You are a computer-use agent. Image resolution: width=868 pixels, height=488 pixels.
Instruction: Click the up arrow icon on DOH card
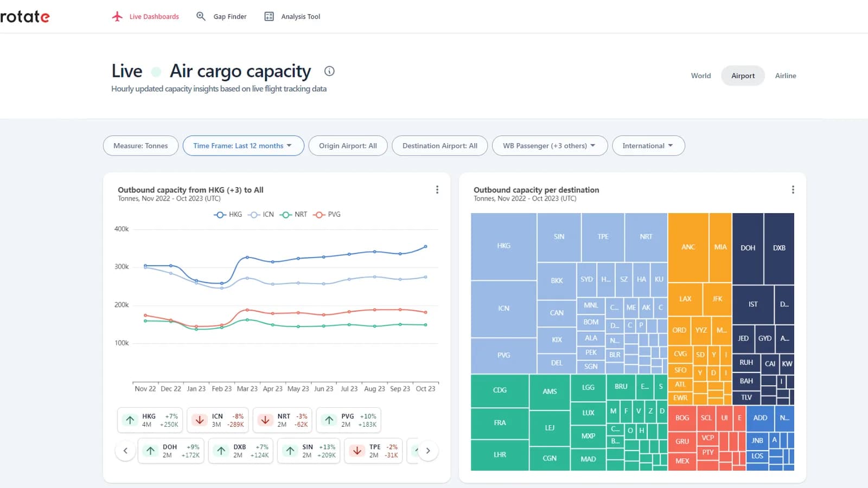[x=151, y=451]
